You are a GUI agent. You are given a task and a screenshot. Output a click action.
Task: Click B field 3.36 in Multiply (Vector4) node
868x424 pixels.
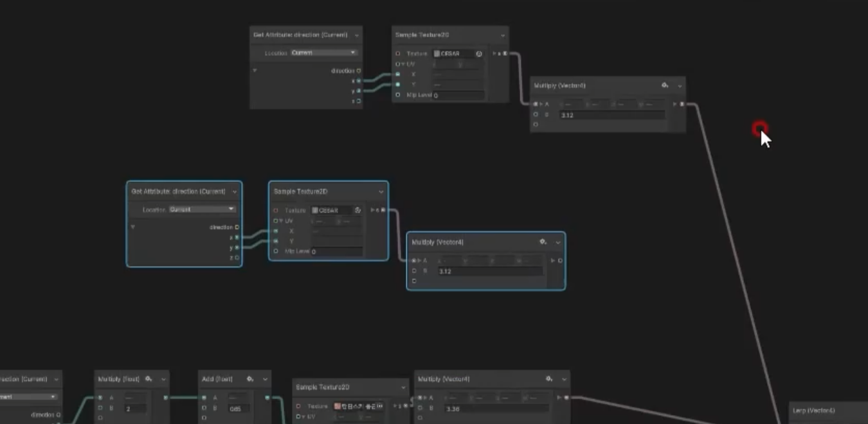(x=497, y=409)
